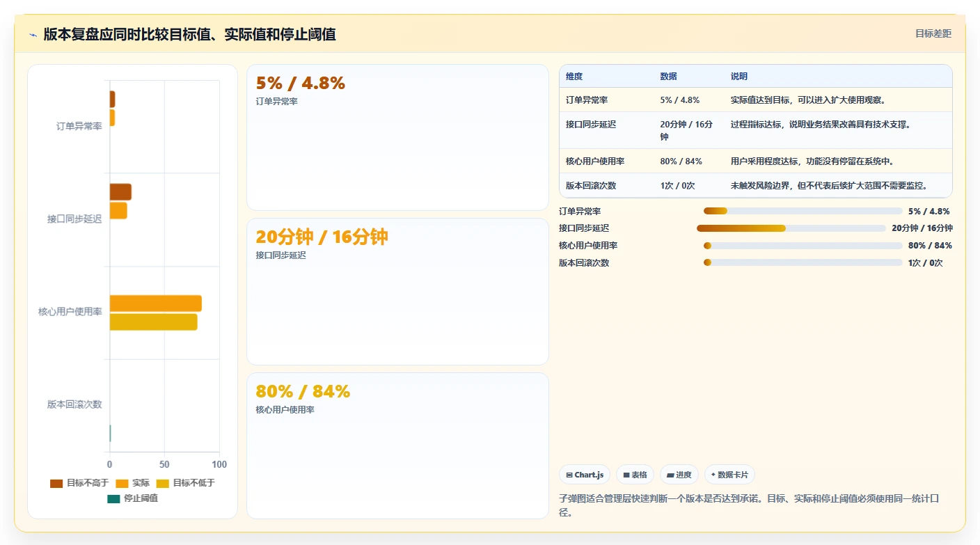Click the 订单异常率 progress bar

tap(803, 211)
